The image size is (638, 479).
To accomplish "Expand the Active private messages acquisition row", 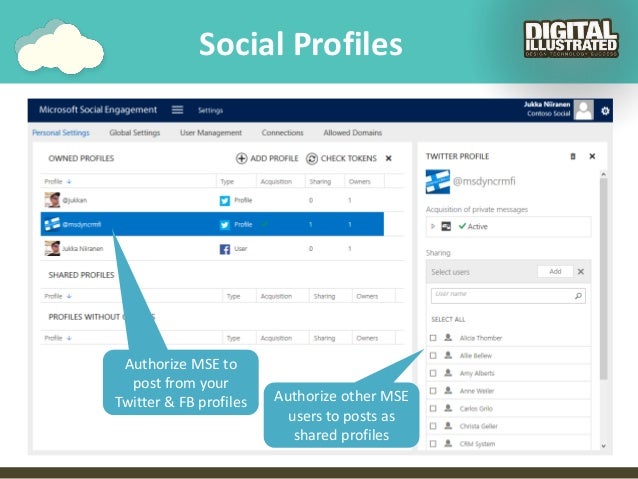I will tap(433, 226).
